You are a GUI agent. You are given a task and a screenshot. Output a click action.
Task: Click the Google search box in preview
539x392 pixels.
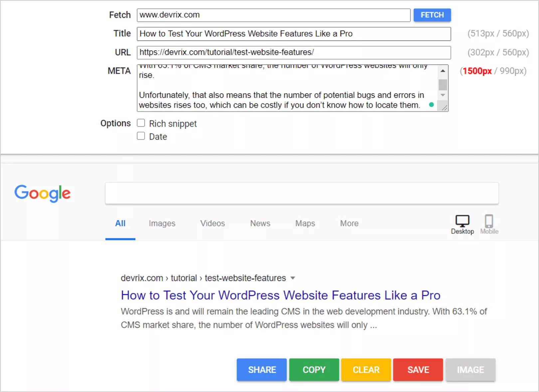(x=302, y=193)
